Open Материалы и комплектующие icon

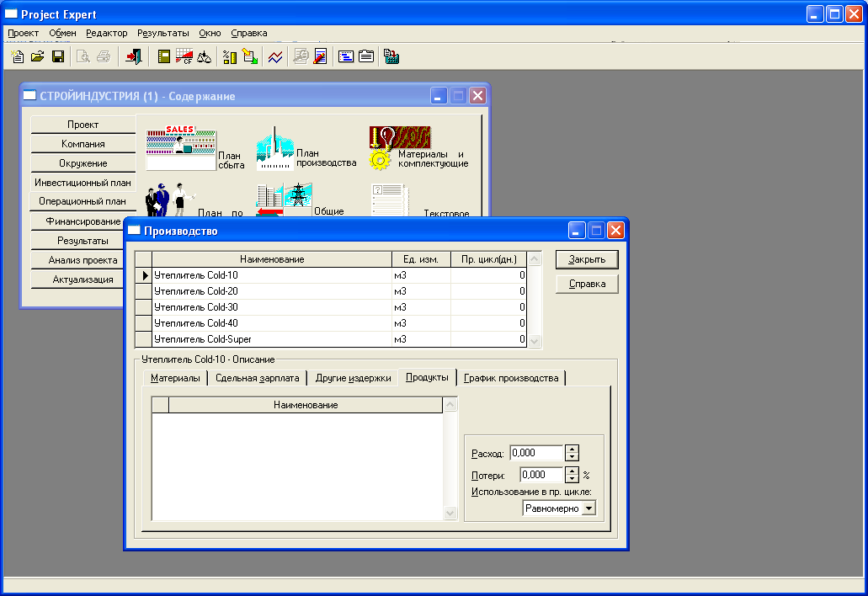point(400,147)
